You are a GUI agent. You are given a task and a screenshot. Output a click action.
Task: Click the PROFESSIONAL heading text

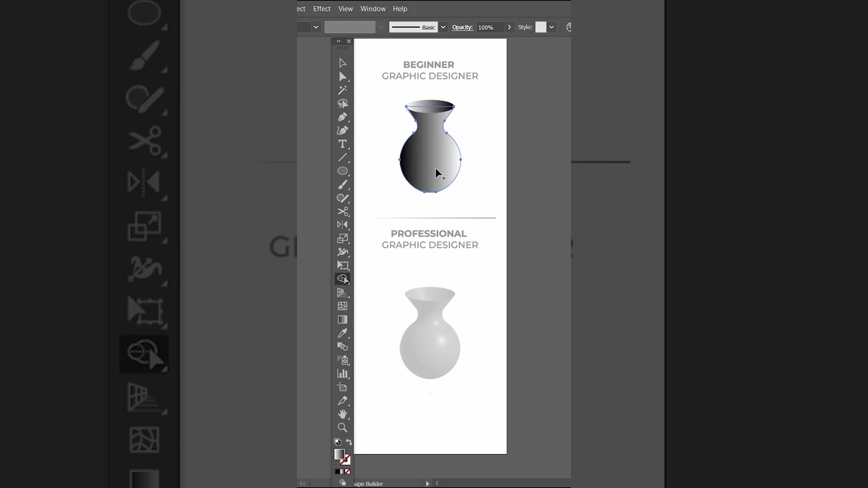tap(429, 233)
